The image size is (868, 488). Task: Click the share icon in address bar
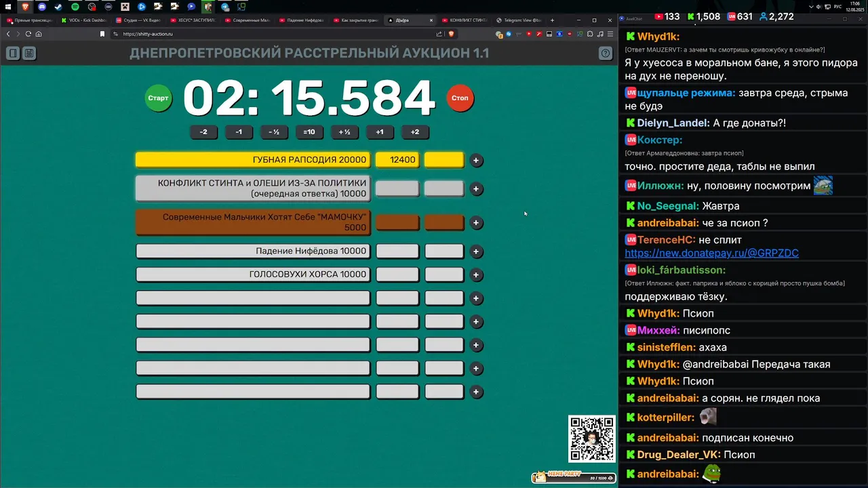(x=439, y=34)
